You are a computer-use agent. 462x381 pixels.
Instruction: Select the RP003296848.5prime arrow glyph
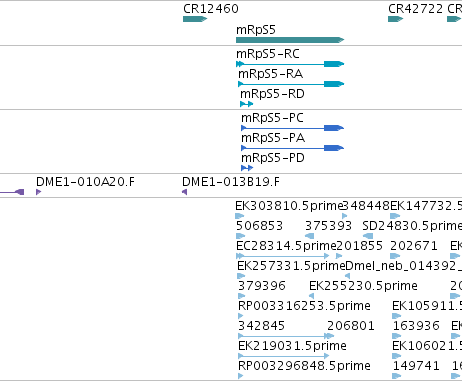click(241, 376)
